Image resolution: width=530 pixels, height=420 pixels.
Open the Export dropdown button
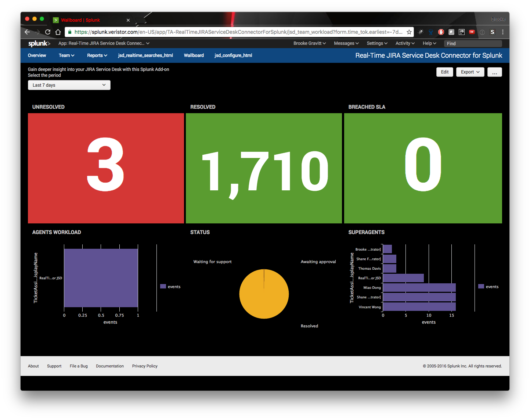[x=470, y=72]
